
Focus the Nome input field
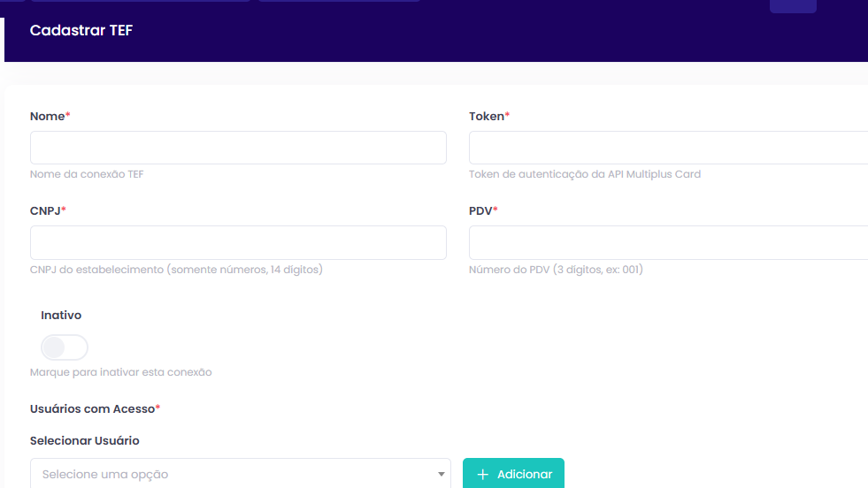coord(238,148)
